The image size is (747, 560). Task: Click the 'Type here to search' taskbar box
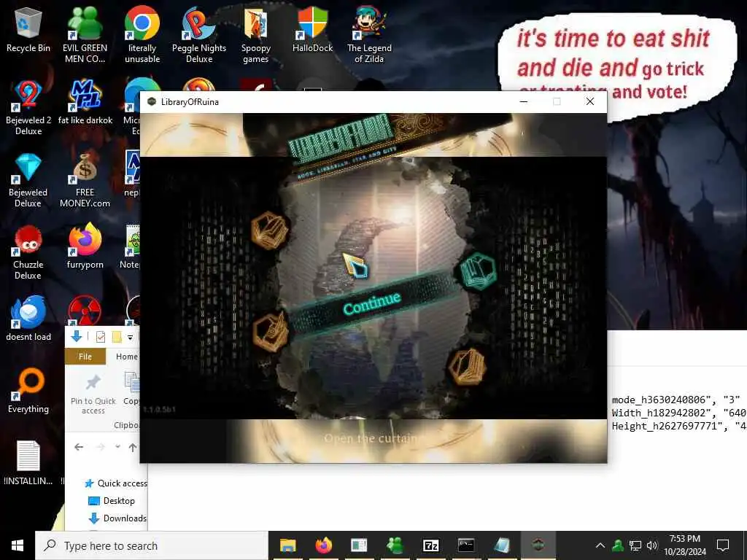[x=152, y=545]
